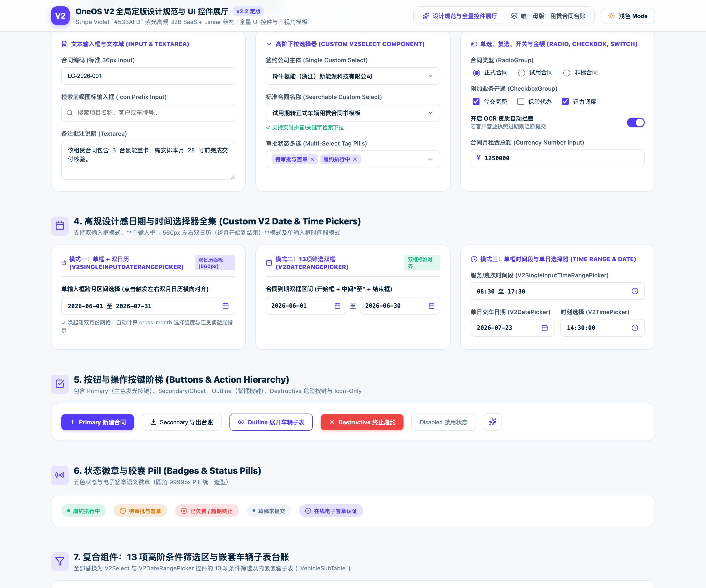Viewport: 706px width, 588px height.
Task: Click the 在线电子签章认证 purple pill
Action: click(x=331, y=511)
